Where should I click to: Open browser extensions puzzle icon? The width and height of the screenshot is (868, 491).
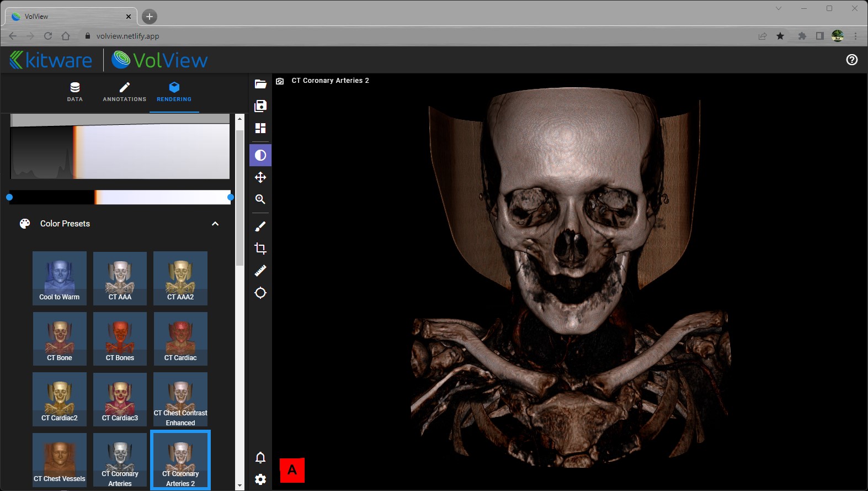(x=802, y=36)
